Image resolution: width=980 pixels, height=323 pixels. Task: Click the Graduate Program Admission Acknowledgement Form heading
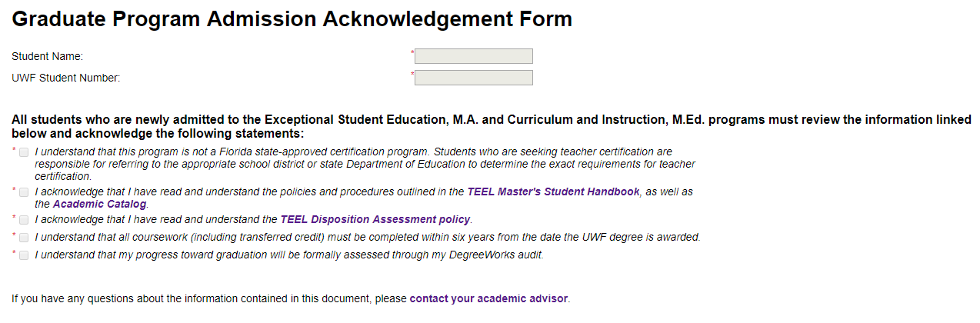[x=292, y=19]
